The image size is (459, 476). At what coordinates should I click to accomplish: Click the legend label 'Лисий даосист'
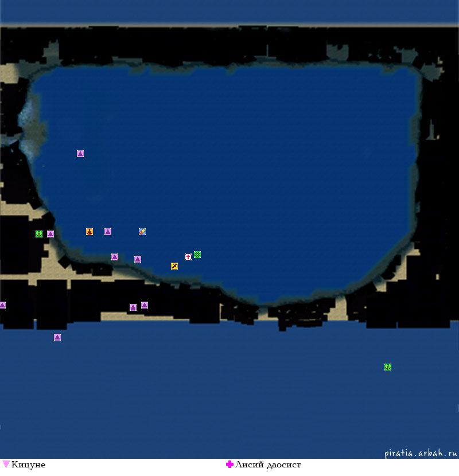coord(268,465)
